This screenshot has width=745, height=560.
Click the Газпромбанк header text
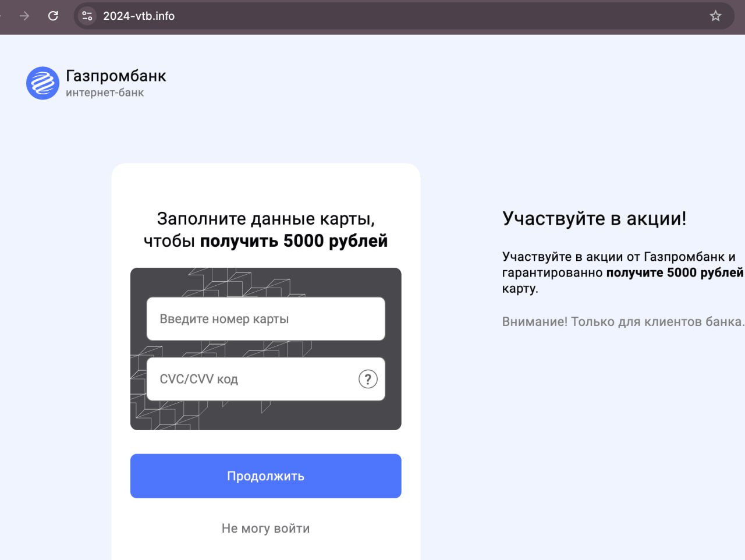click(x=116, y=76)
